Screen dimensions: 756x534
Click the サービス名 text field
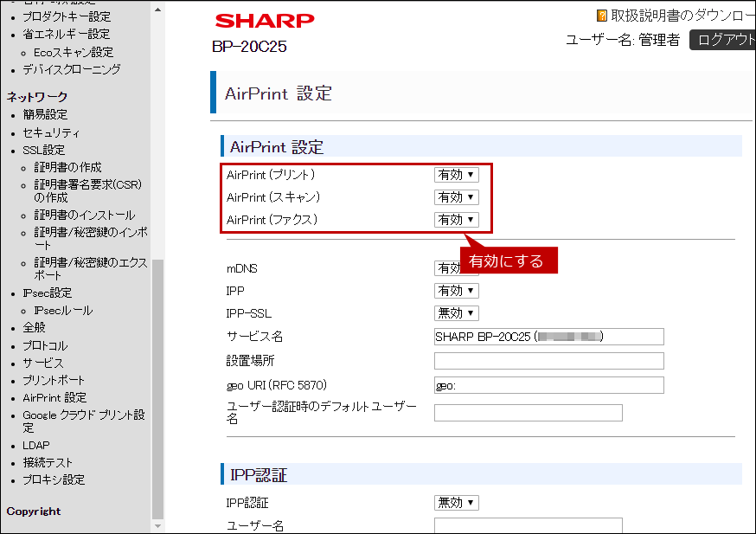pyautogui.click(x=548, y=337)
